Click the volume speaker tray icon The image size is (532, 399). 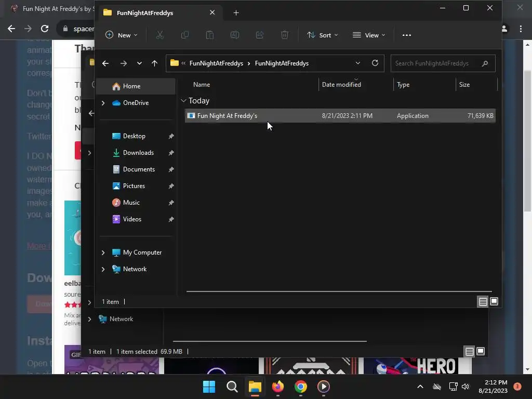click(465, 387)
